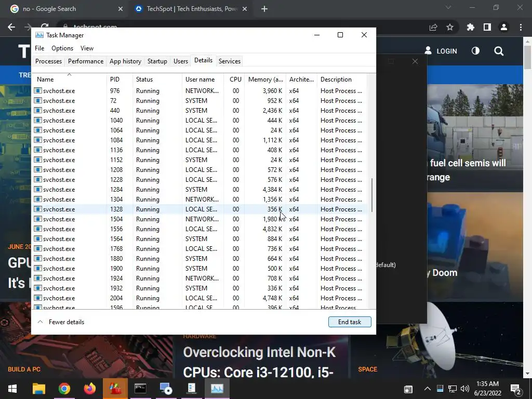
Task: Select svchost.exe row with PID 1304
Action: coord(199,199)
